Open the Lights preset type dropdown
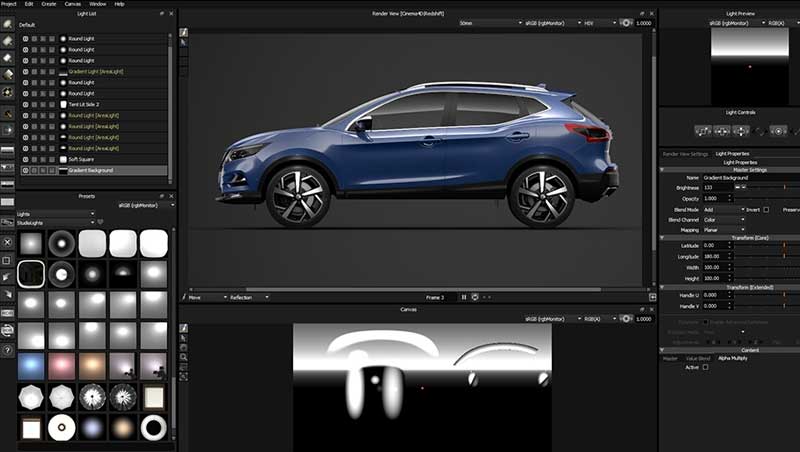The width and height of the screenshot is (800, 452). (x=56, y=214)
